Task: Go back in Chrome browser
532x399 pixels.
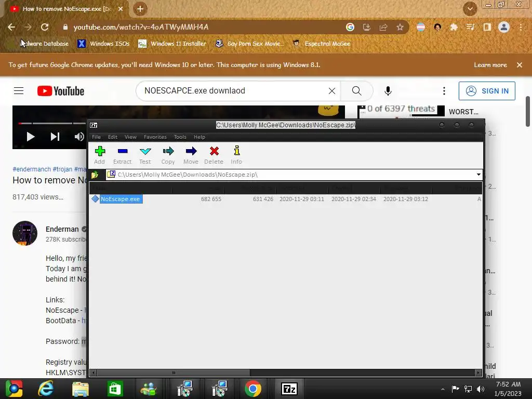Action: [11, 27]
